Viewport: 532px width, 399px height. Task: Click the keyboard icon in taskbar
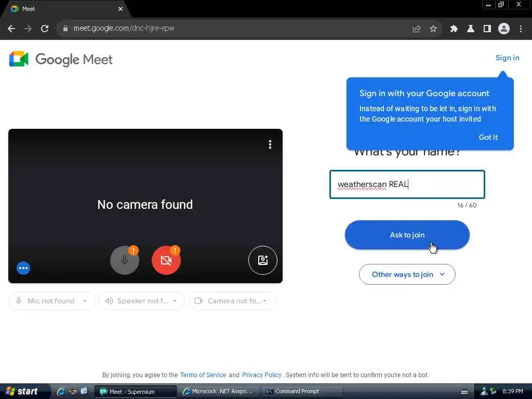[464, 392]
